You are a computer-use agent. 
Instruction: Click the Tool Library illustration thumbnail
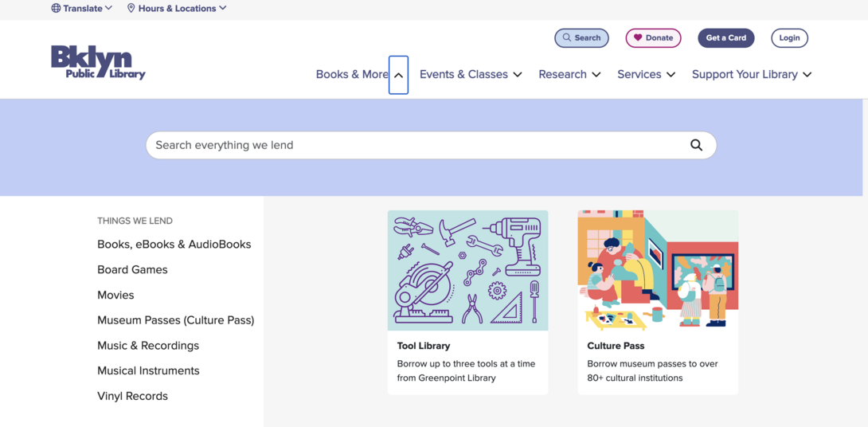click(x=467, y=270)
